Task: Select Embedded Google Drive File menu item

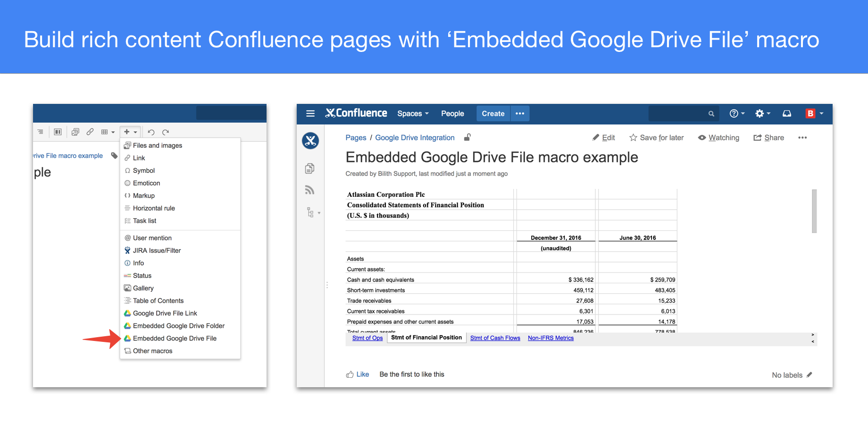Action: [175, 338]
